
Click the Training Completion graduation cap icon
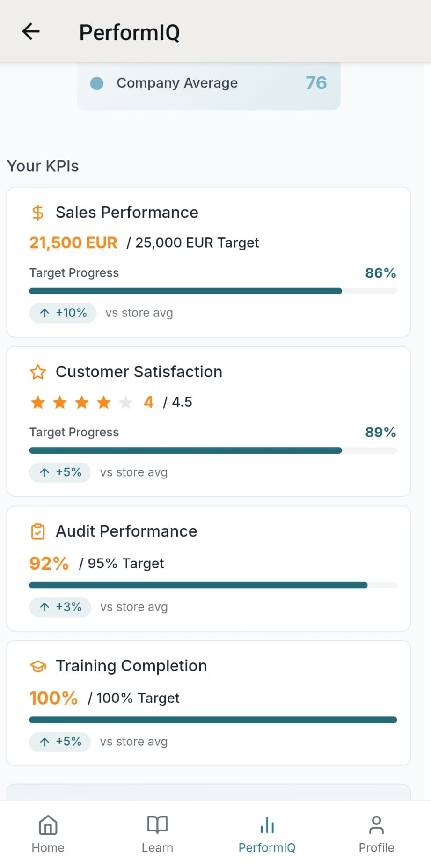click(x=38, y=666)
